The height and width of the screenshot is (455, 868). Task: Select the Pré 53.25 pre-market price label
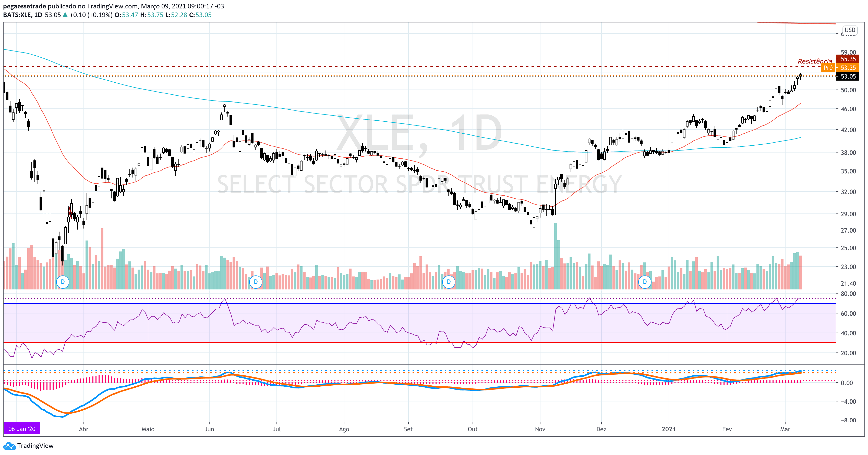click(x=840, y=68)
